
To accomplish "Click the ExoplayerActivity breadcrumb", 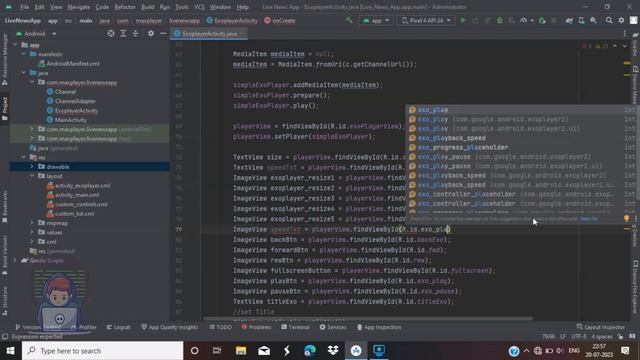I will pos(232,20).
